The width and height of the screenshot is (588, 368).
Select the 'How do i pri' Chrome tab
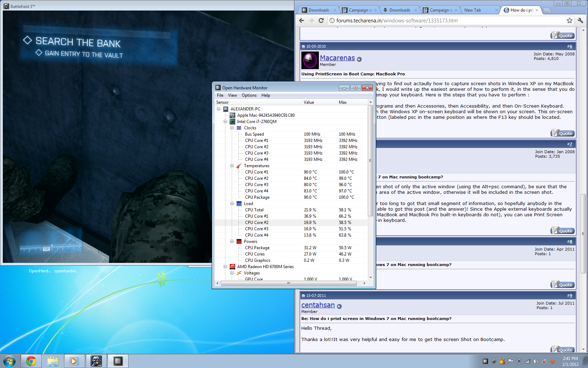(x=521, y=10)
